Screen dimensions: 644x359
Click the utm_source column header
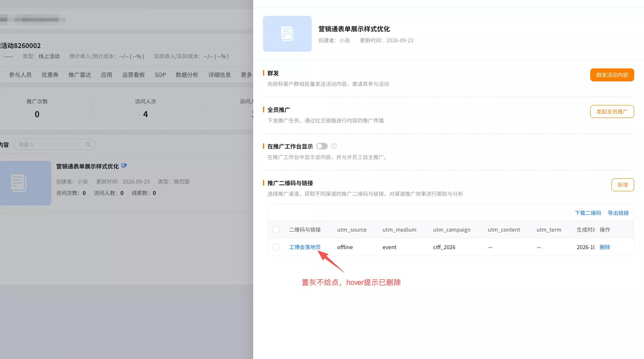pyautogui.click(x=352, y=230)
